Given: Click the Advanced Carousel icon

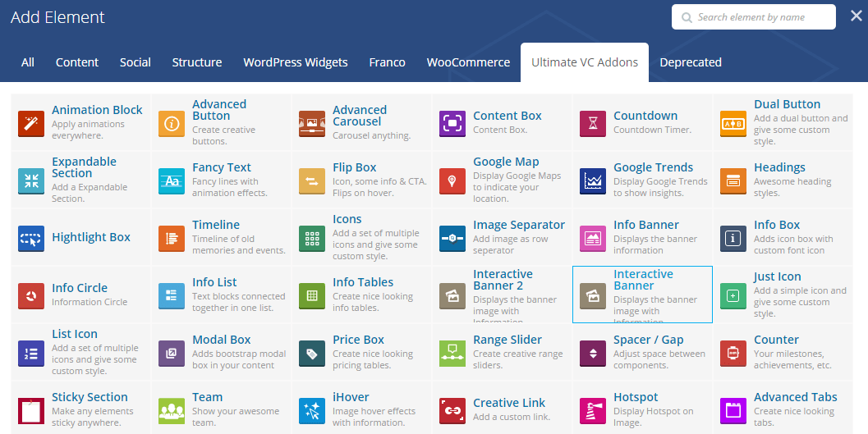Looking at the screenshot, I should pos(312,123).
